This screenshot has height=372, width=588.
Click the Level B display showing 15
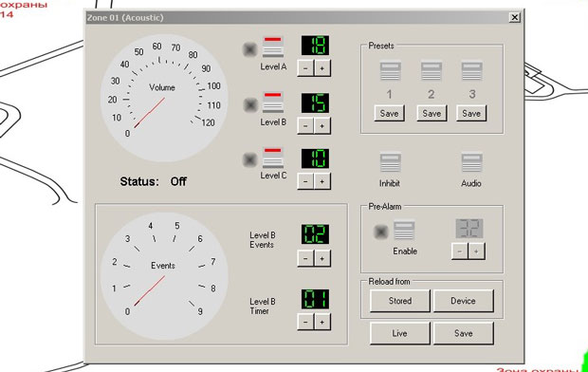(x=315, y=103)
